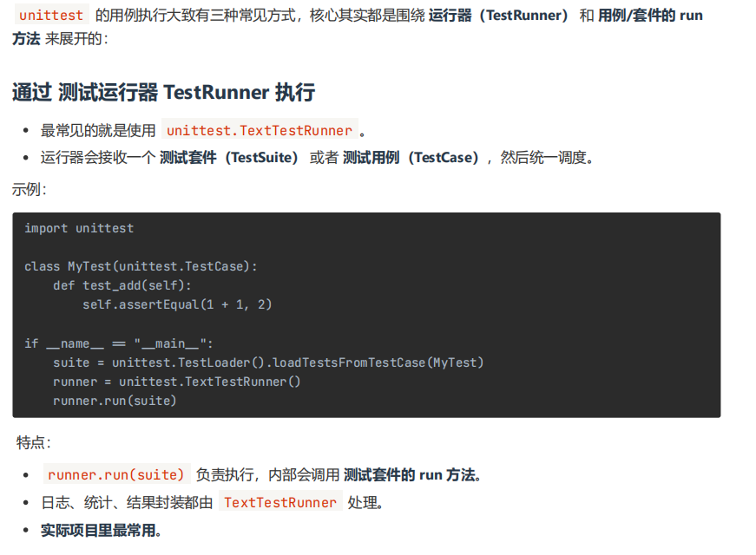Click bold text '测试套件的 run 方法'

[410, 475]
